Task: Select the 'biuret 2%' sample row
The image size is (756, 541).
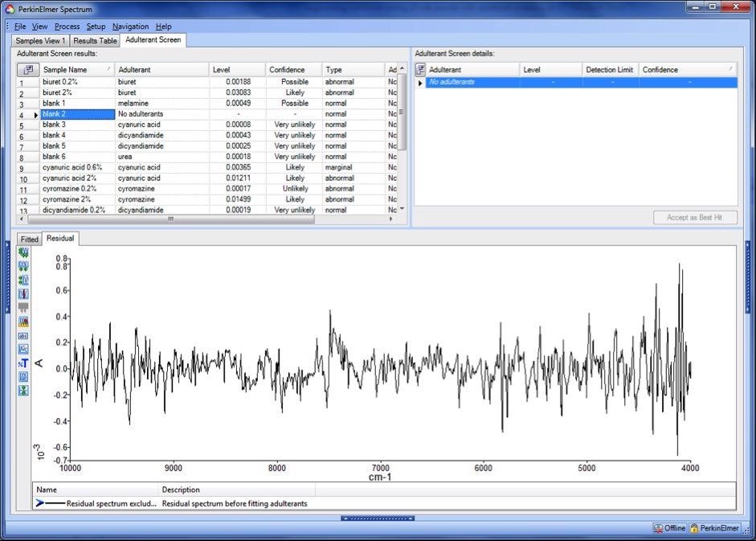Action: 206,92
